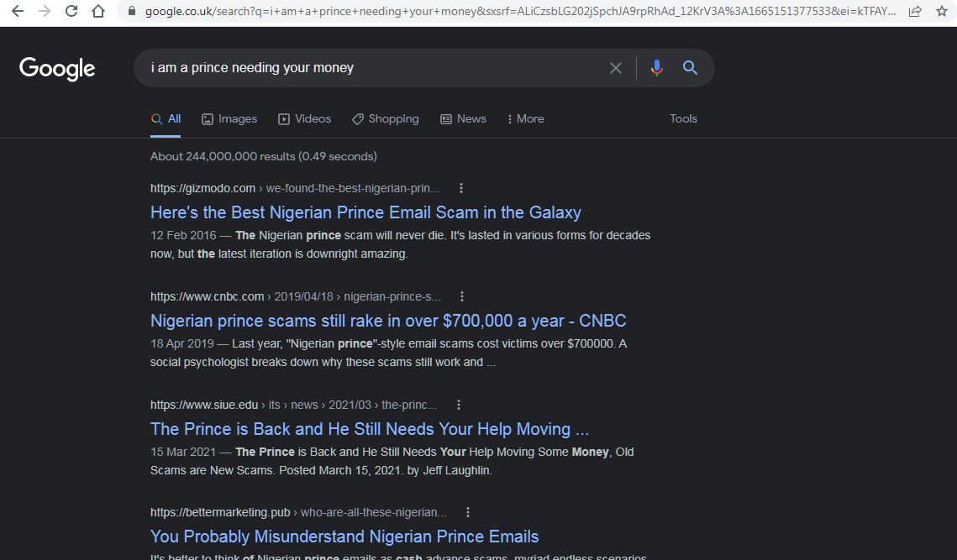Select the All results tab
The height and width of the screenshot is (560, 957).
166,119
